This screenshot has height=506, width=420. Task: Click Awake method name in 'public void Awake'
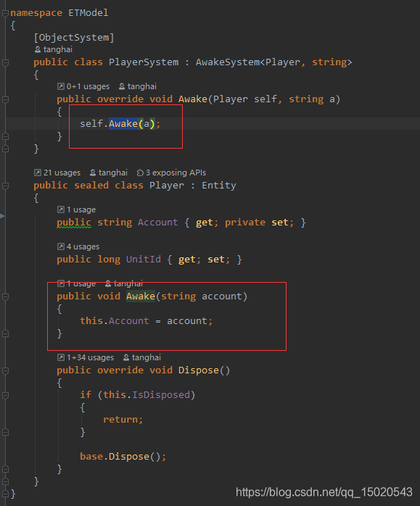[141, 296]
